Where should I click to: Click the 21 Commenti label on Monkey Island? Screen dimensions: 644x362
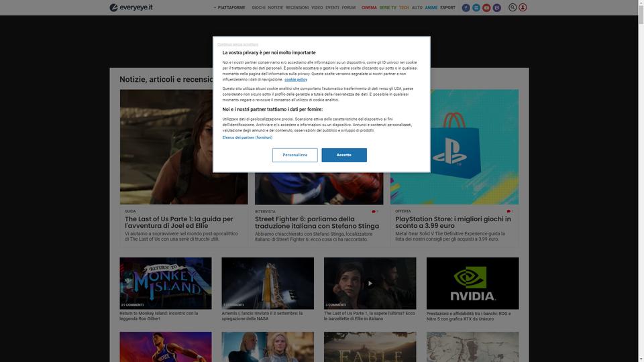pos(132,305)
